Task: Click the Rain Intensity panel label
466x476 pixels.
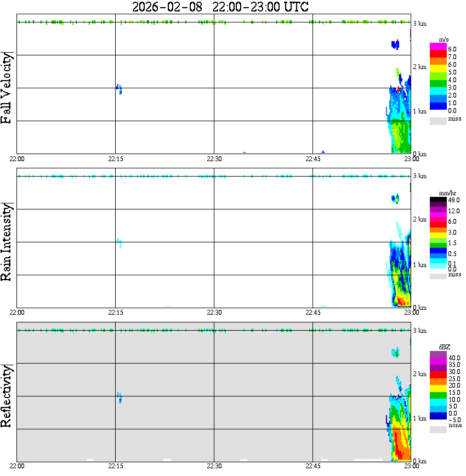Action: [7, 242]
